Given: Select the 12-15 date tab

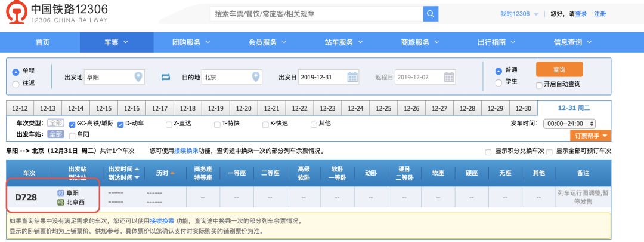Looking at the screenshot, I should point(104,109).
